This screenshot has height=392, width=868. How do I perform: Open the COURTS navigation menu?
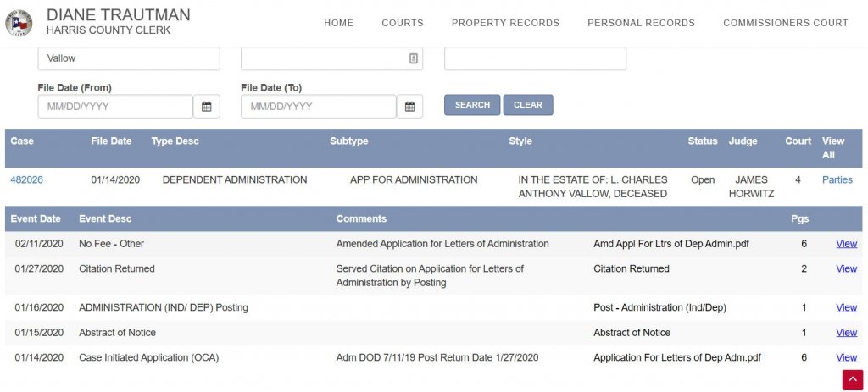(403, 23)
